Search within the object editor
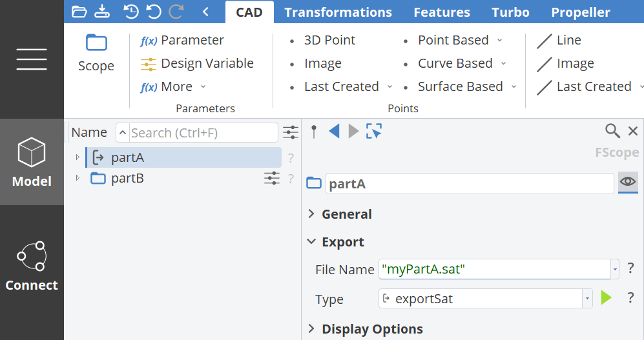 [612, 131]
